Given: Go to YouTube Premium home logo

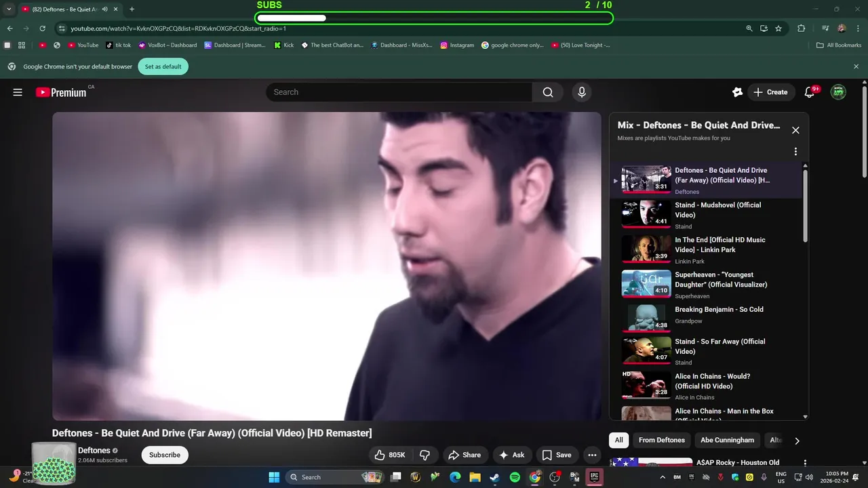Looking at the screenshot, I should click(x=61, y=92).
